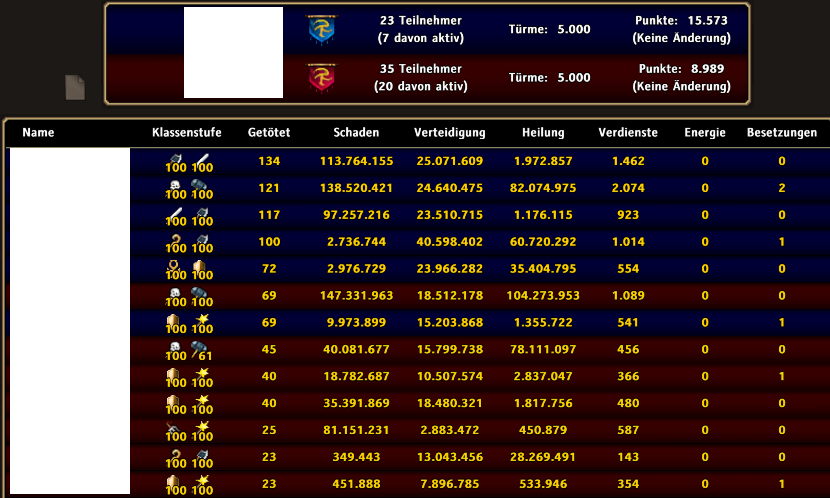Sort by the Getötet column header
830x498 pixels.
tap(269, 132)
